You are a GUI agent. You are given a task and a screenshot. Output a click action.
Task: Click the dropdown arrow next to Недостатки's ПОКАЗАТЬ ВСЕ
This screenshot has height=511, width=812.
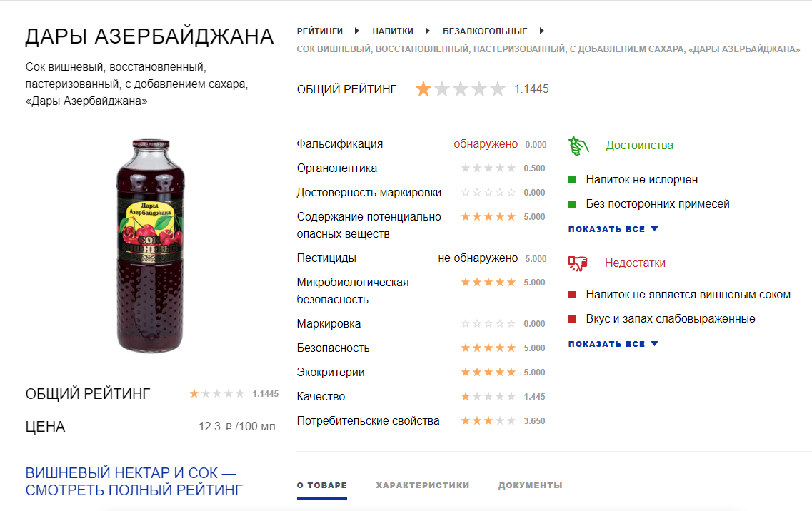click(x=655, y=344)
